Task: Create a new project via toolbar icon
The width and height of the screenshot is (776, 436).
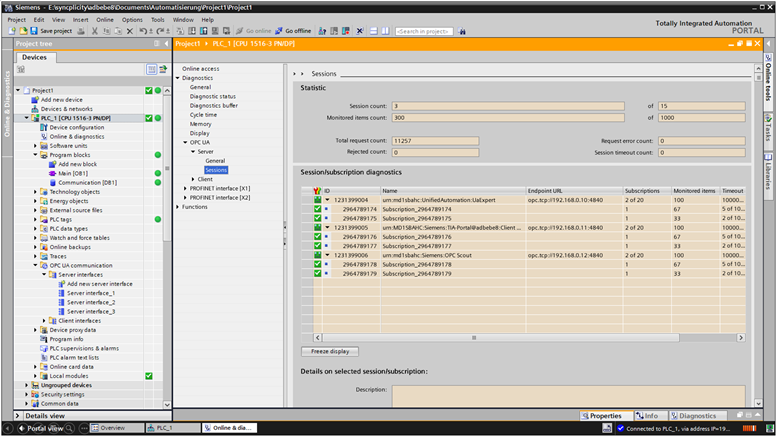Action: point(12,31)
